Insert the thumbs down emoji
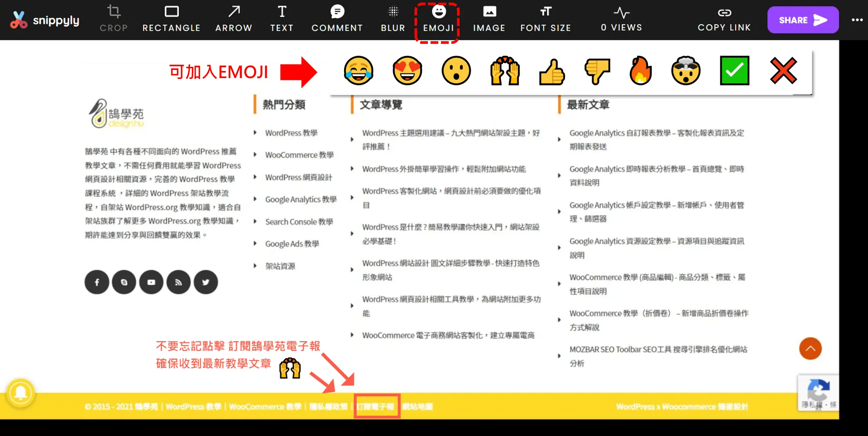Image resolution: width=868 pixels, height=436 pixels. pos(597,71)
